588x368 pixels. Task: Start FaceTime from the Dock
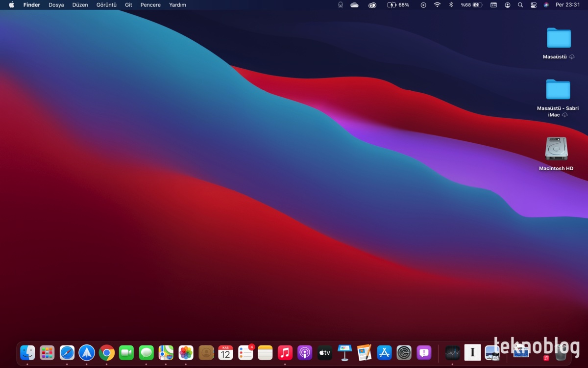tap(126, 352)
